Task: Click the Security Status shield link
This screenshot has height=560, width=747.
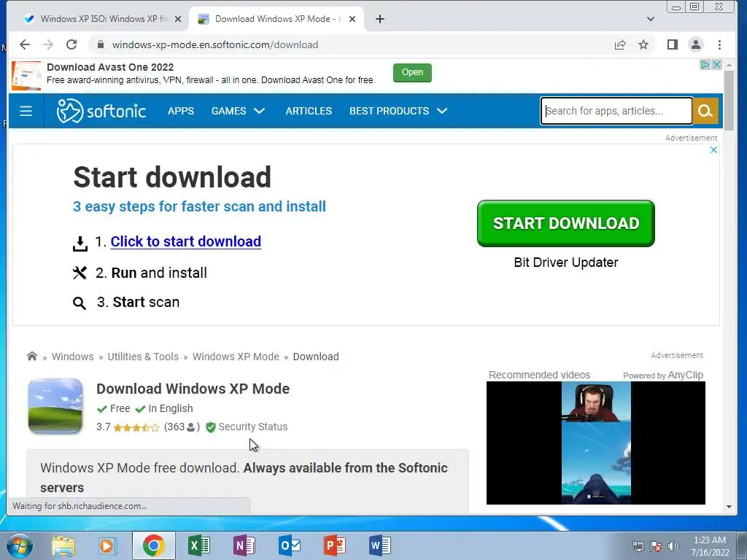Action: [247, 427]
